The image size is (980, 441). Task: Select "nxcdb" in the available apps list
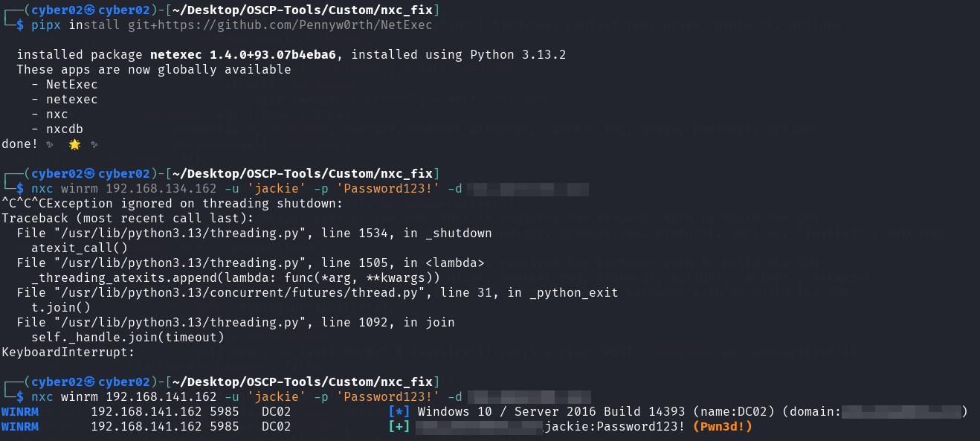pos(65,129)
